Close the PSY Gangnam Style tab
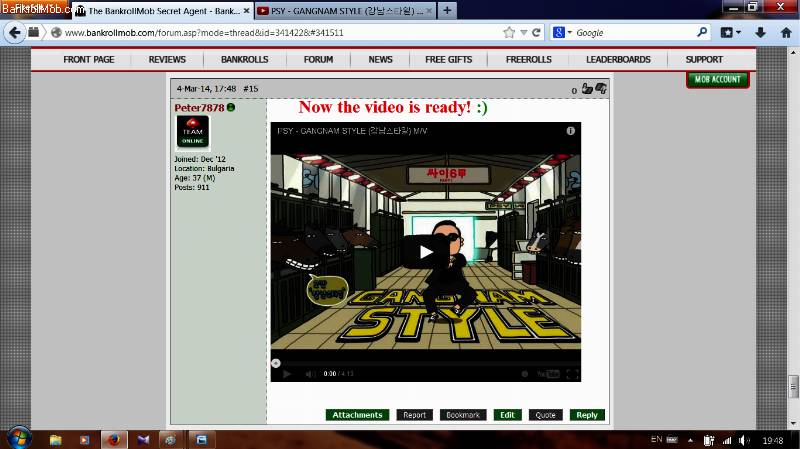 point(429,11)
